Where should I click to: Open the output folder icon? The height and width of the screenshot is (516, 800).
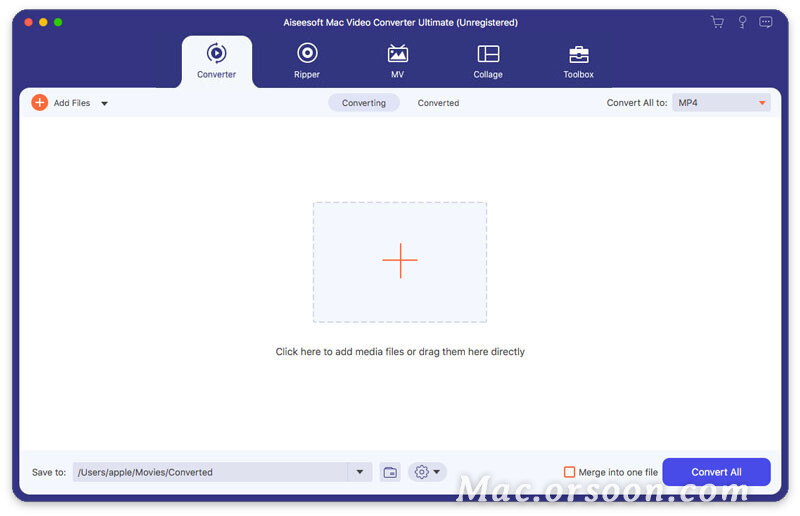390,472
